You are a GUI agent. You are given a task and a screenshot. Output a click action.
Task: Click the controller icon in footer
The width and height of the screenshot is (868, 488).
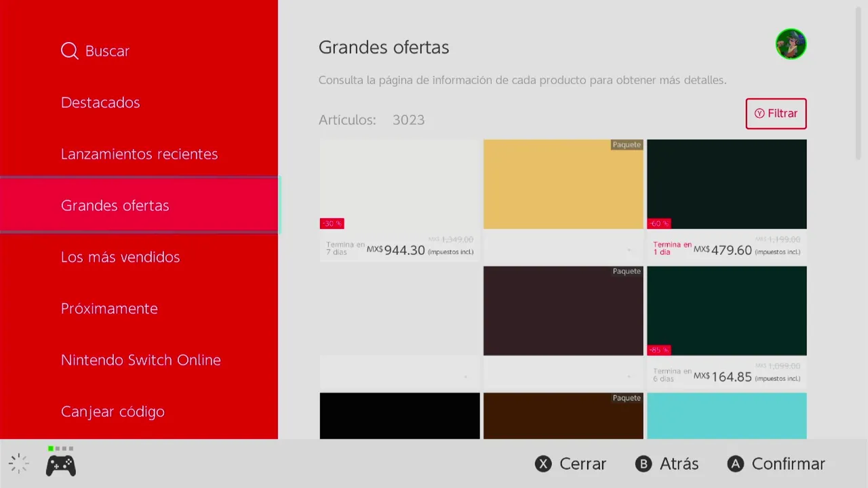pyautogui.click(x=61, y=465)
